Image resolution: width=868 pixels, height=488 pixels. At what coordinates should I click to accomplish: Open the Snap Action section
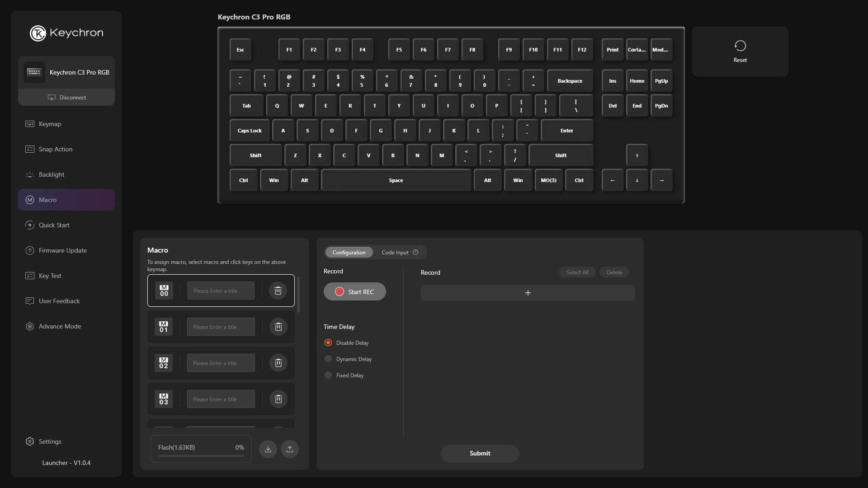coord(66,149)
